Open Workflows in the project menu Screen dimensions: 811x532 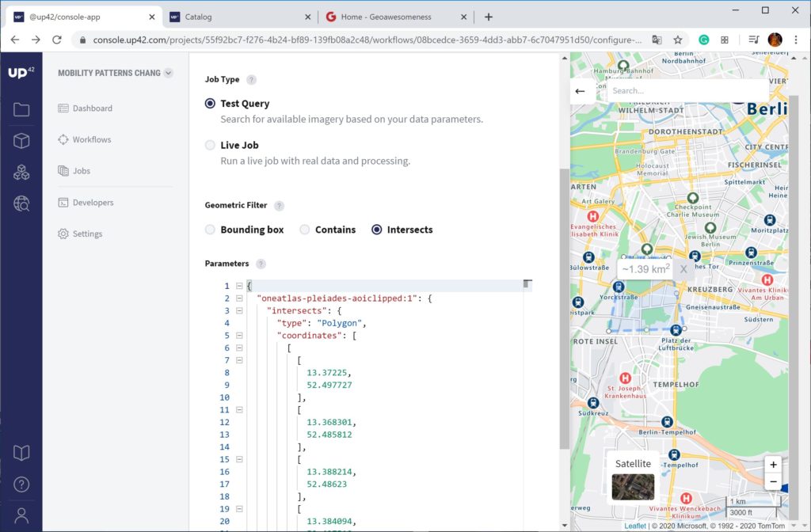click(92, 139)
